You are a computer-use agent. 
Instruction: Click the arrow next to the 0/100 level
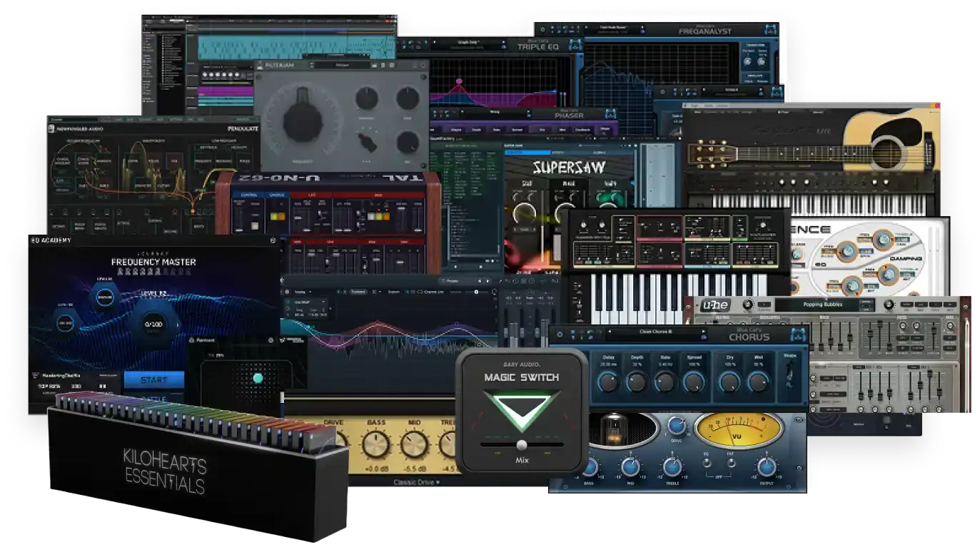[179, 324]
